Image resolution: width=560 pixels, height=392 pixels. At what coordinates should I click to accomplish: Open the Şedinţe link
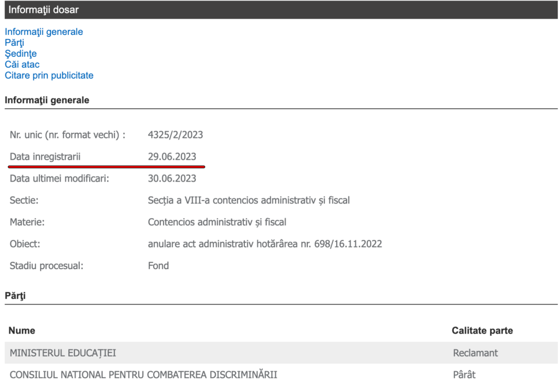click(21, 54)
